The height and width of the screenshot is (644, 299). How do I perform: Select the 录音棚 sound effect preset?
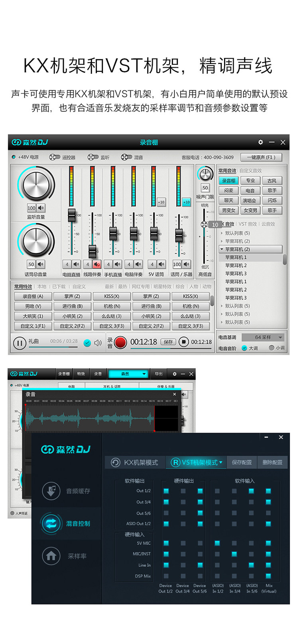[229, 181]
